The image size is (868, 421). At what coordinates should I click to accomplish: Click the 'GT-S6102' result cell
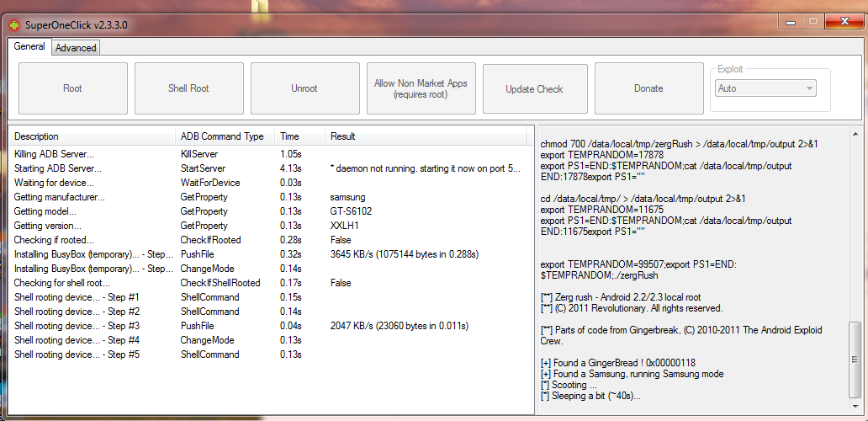[x=351, y=211]
